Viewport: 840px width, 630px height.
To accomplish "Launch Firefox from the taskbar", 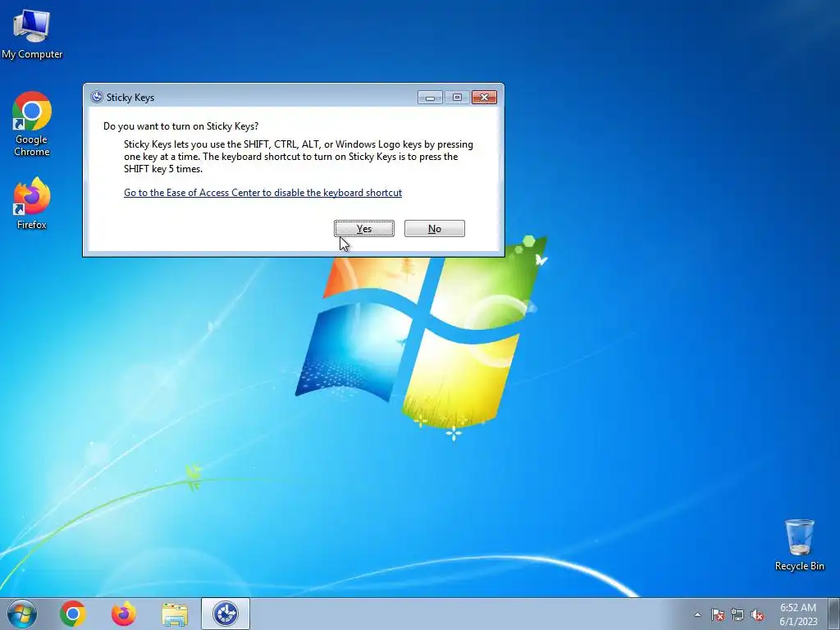I will pos(124,614).
